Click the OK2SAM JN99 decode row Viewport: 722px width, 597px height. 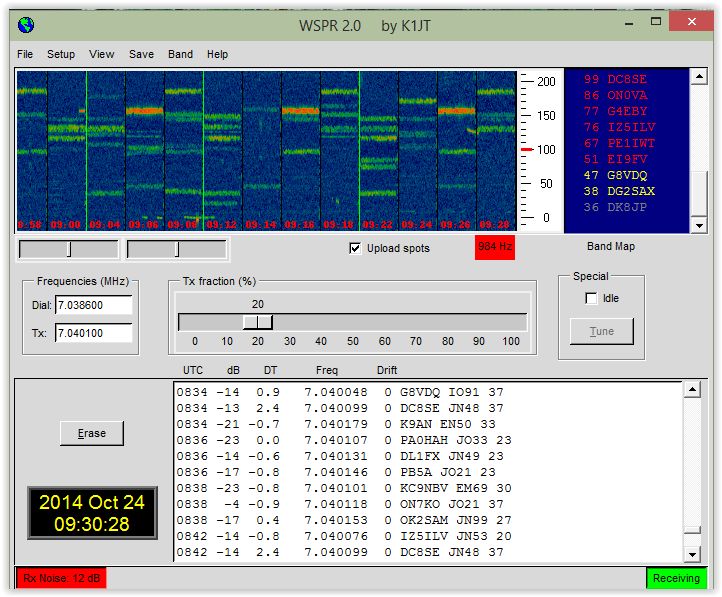[344, 520]
